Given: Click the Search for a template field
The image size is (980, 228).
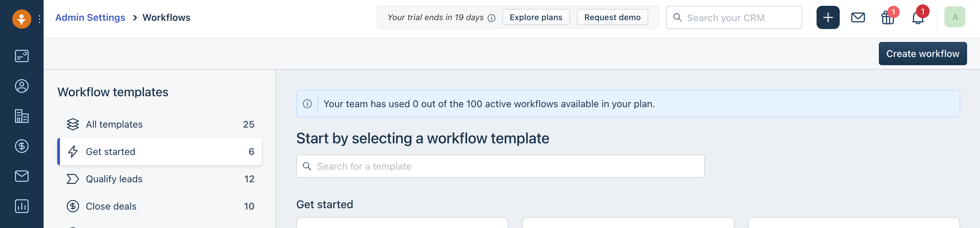Looking at the screenshot, I should click(500, 166).
